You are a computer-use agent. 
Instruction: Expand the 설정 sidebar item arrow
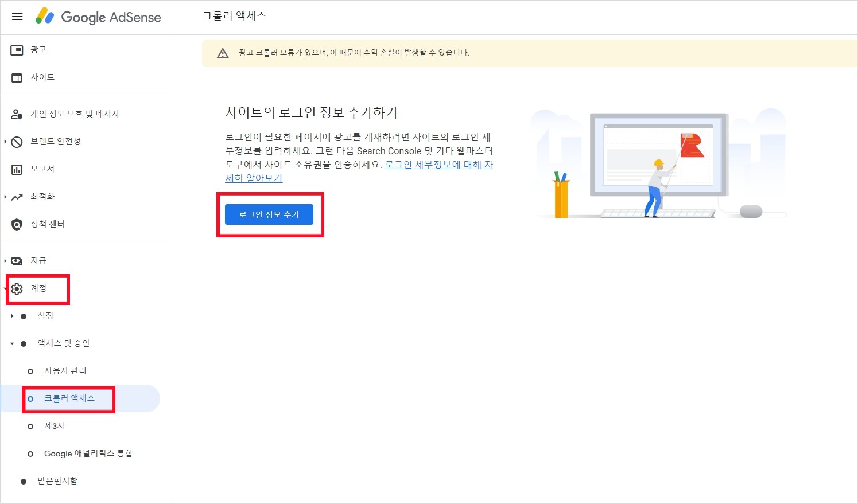pyautogui.click(x=11, y=315)
